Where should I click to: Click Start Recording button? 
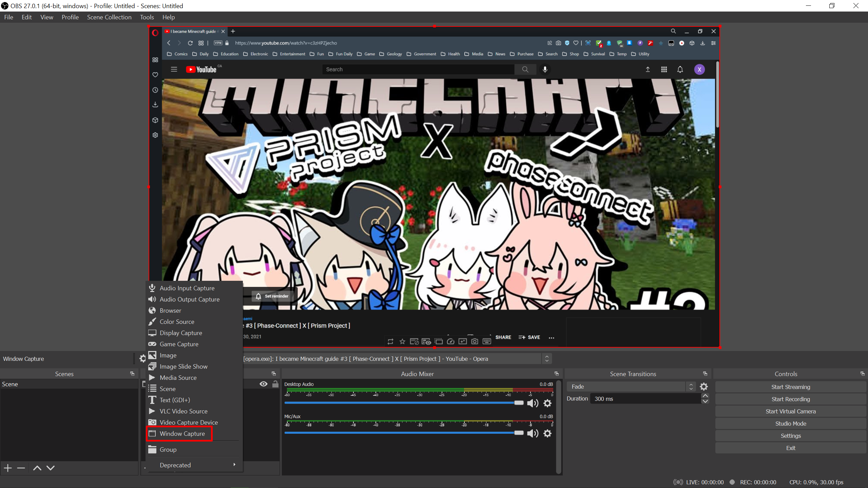pyautogui.click(x=790, y=399)
